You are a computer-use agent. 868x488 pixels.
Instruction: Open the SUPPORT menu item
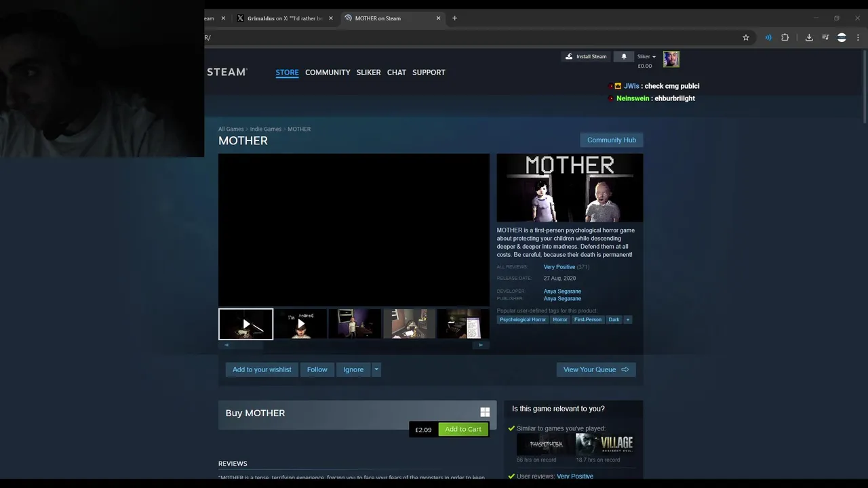(429, 72)
